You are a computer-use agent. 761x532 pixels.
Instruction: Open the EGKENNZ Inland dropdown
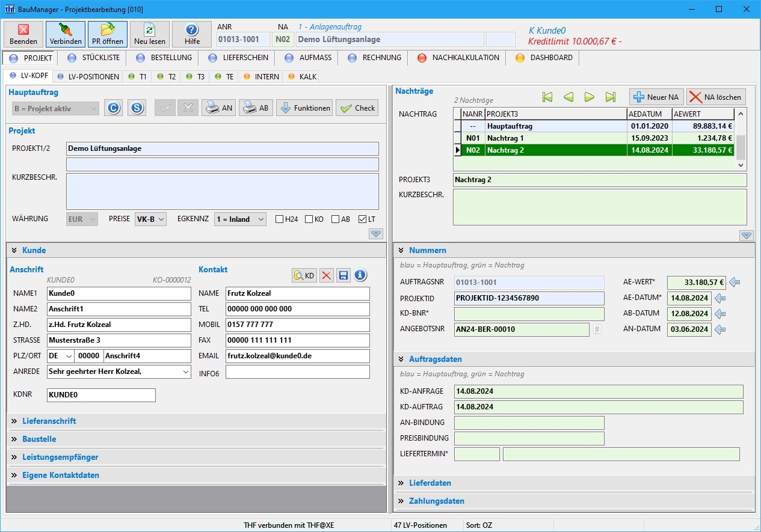click(x=240, y=219)
